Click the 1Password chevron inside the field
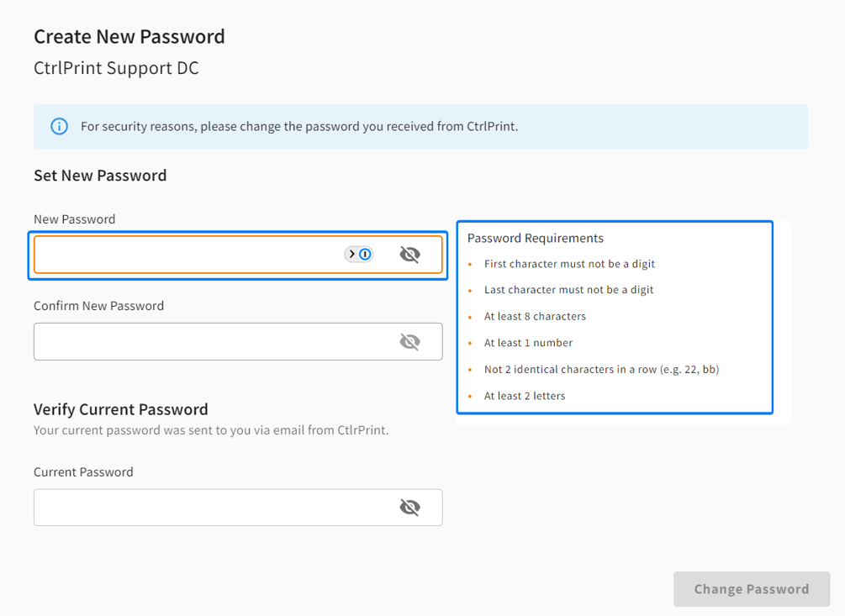Viewport: 845px width, 616px height. coord(352,254)
